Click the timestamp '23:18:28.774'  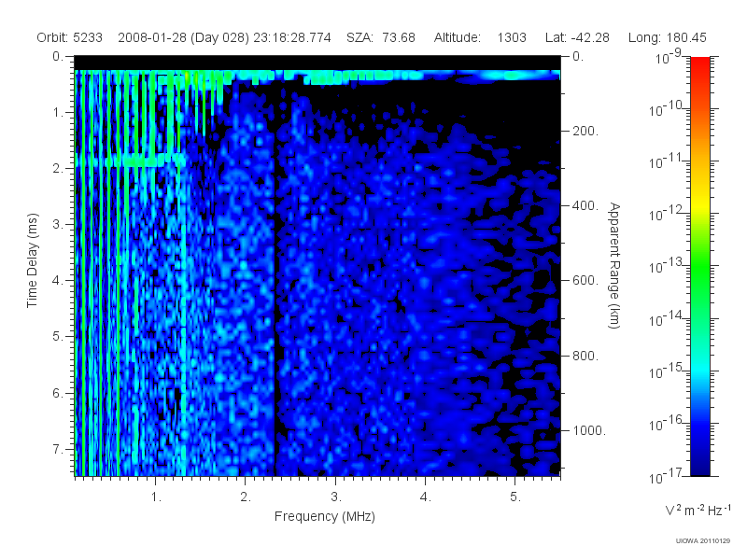(292, 37)
